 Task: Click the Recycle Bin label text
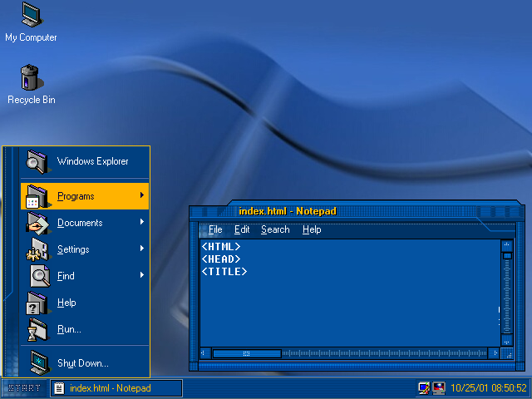[32, 100]
